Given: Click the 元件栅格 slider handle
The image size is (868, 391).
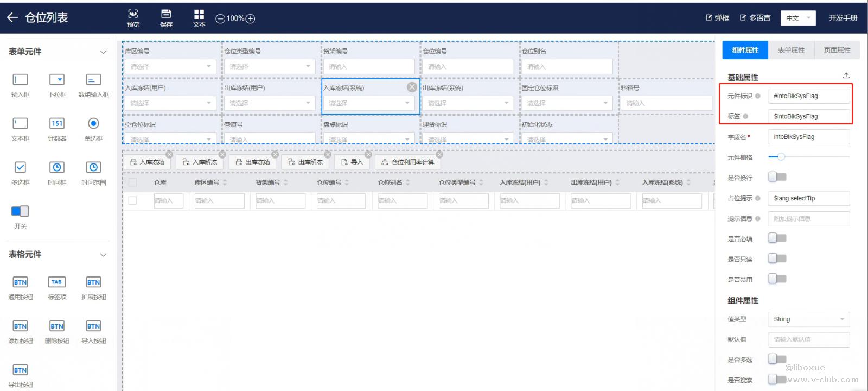Looking at the screenshot, I should (x=781, y=157).
